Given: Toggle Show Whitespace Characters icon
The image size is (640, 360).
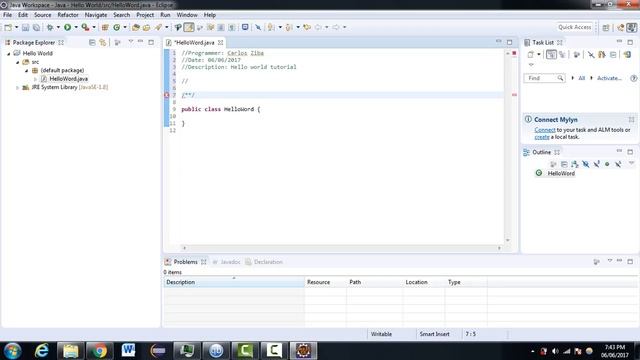Looking at the screenshot, I should tap(232, 27).
